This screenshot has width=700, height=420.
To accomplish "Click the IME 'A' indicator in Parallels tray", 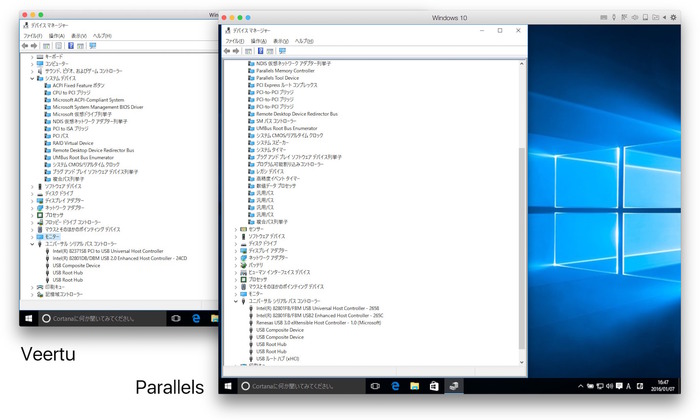I will point(629,386).
